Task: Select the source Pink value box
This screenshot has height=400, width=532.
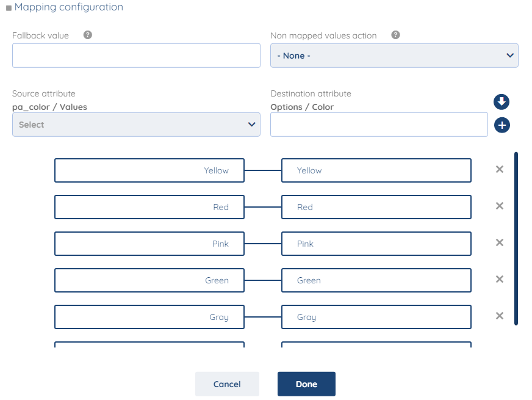Action: [149, 244]
